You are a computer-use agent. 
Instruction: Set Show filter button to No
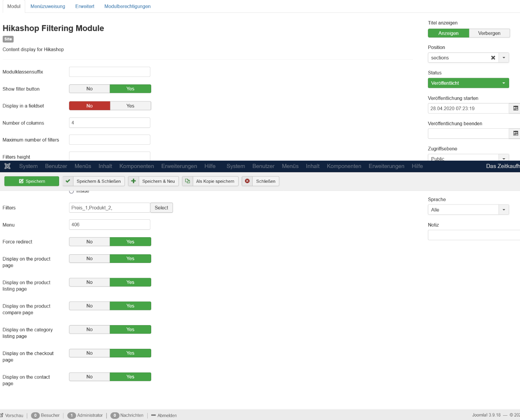pos(89,89)
